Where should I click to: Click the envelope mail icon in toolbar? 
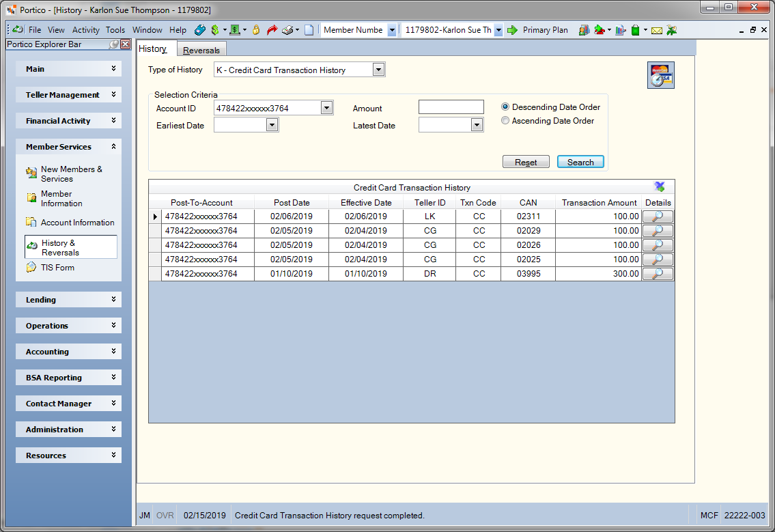(x=656, y=31)
